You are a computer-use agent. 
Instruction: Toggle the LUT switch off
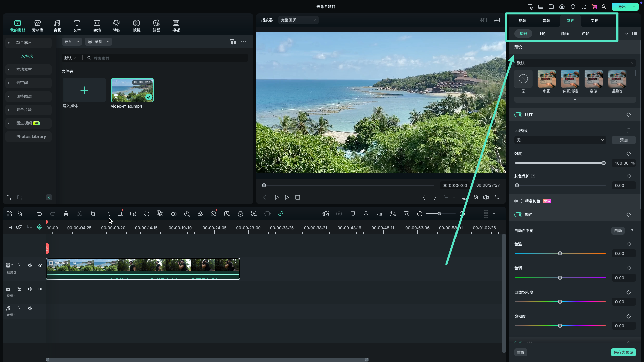pos(518,115)
